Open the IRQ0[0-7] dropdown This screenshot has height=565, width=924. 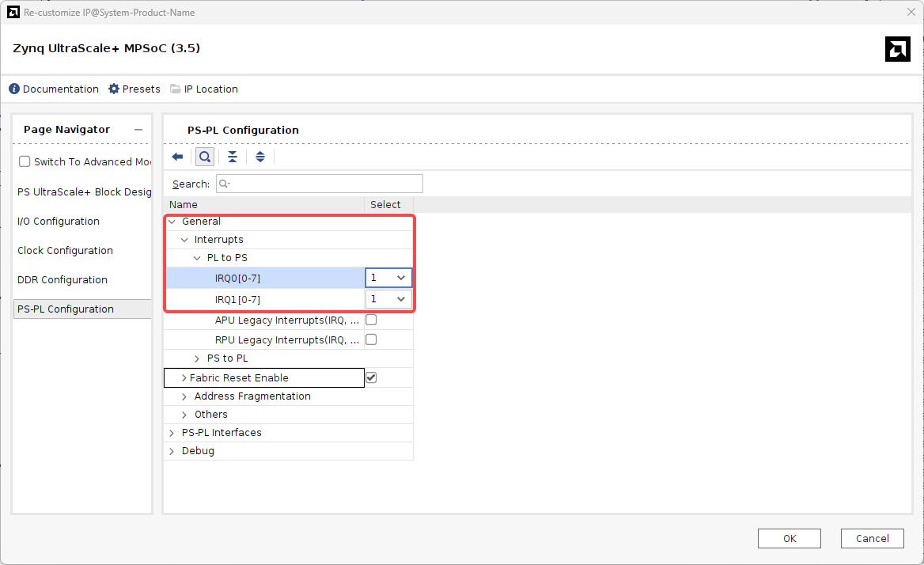click(400, 278)
